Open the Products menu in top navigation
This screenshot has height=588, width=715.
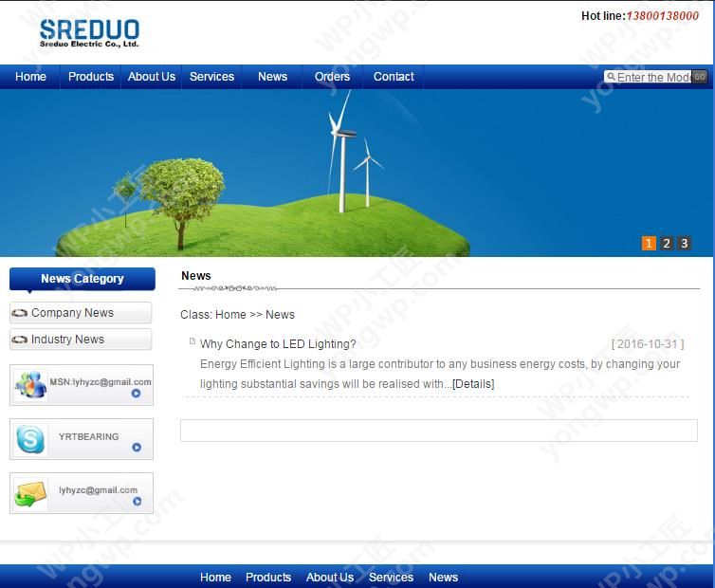91,77
